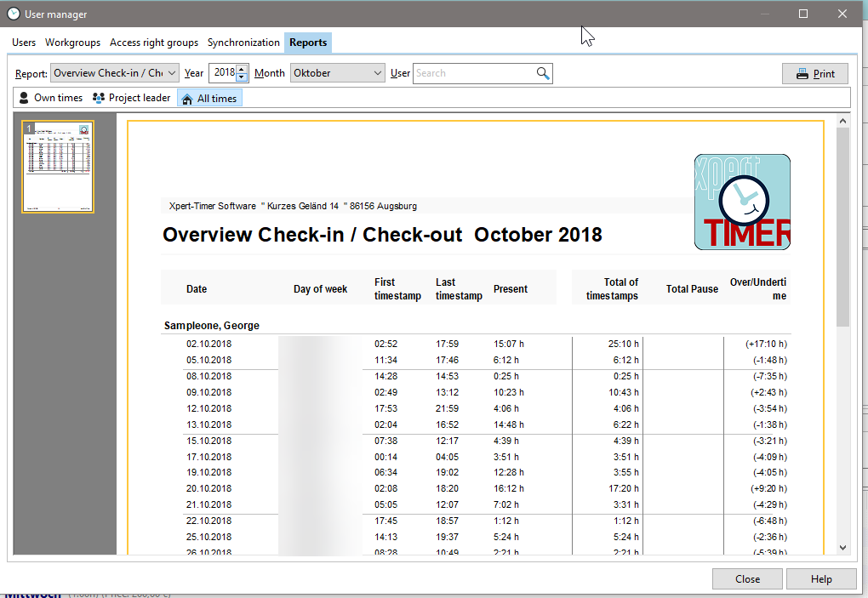Click the zoom icon on page thumbnail
Screen dimensions: 868x598
(84, 130)
